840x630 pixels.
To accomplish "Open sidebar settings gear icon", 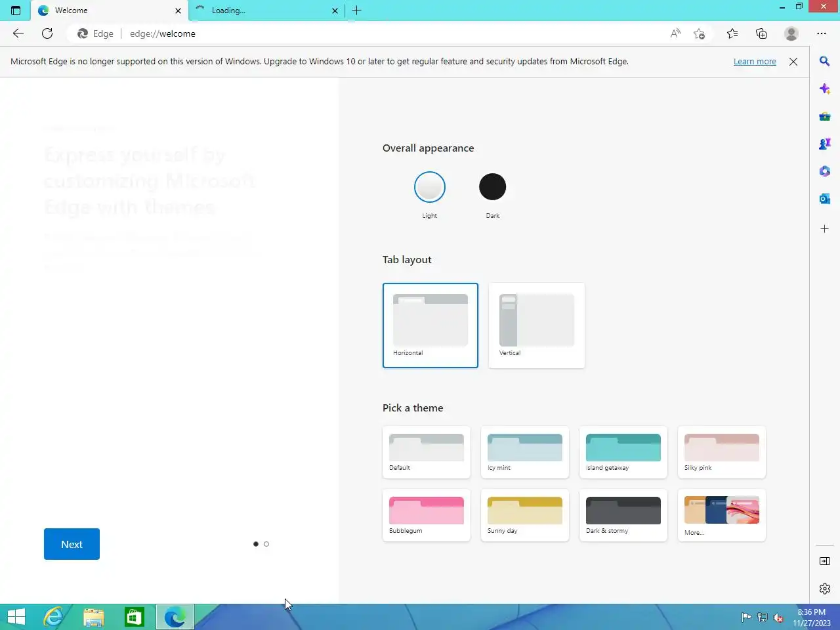I will click(825, 589).
